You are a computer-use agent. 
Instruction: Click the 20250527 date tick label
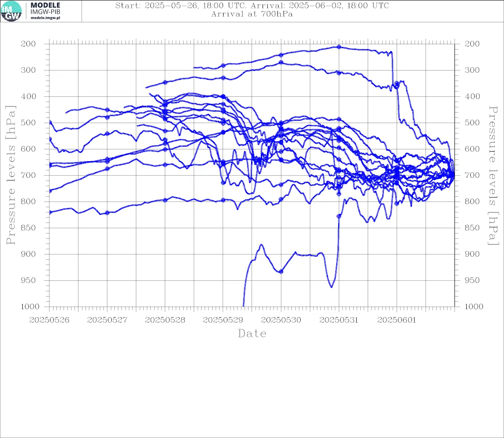pyautogui.click(x=107, y=320)
